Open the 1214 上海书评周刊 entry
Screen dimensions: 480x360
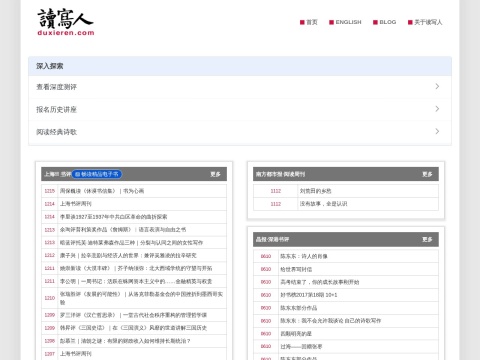pos(76,204)
